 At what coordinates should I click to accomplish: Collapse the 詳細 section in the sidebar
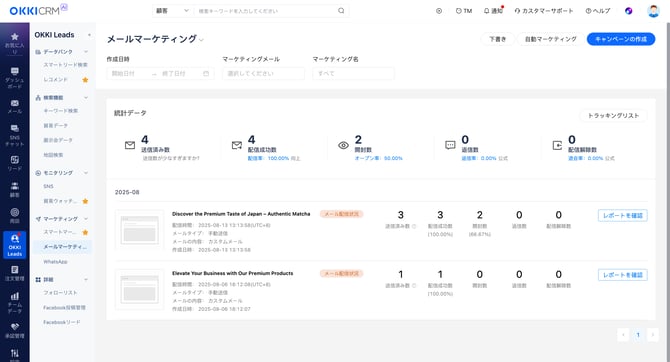click(x=86, y=280)
